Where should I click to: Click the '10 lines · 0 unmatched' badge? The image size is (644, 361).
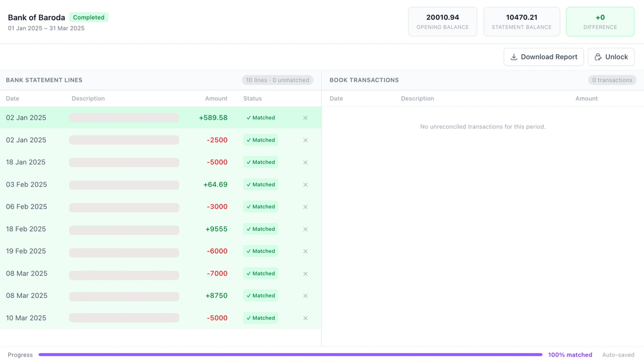pos(277,80)
